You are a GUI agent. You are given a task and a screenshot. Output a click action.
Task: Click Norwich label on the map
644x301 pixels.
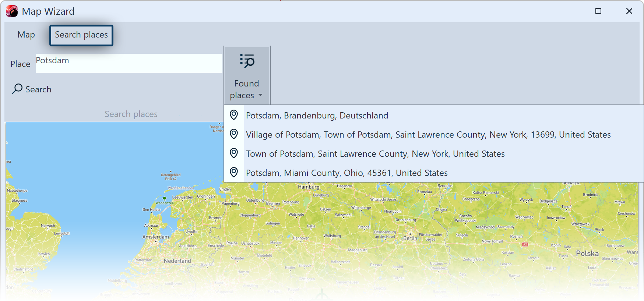pos(48,226)
